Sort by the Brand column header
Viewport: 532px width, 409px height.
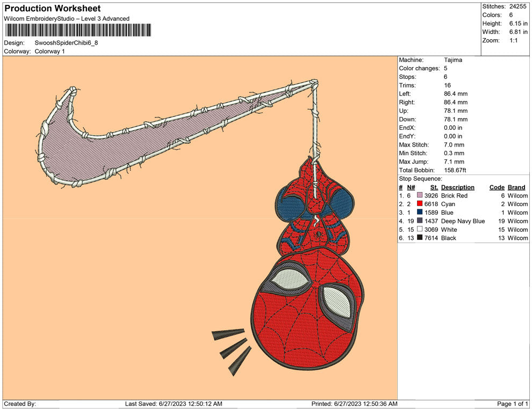pos(516,187)
